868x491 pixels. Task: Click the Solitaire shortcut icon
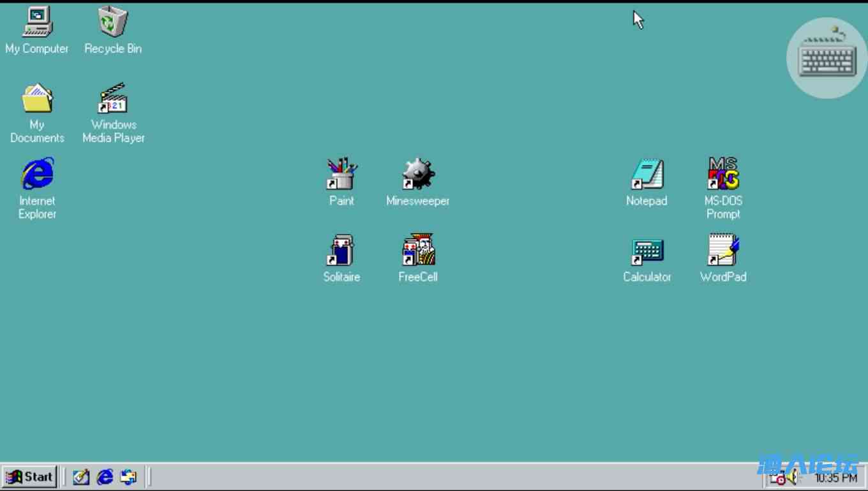(x=341, y=250)
